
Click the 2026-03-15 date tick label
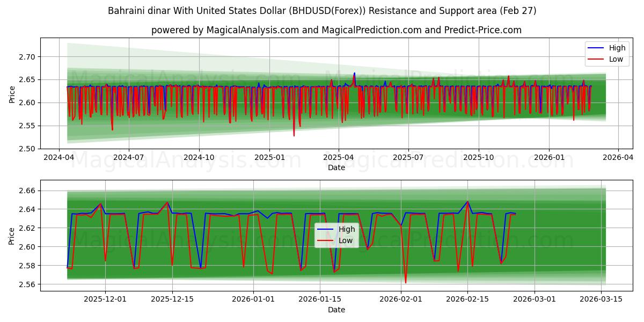tap(601, 300)
